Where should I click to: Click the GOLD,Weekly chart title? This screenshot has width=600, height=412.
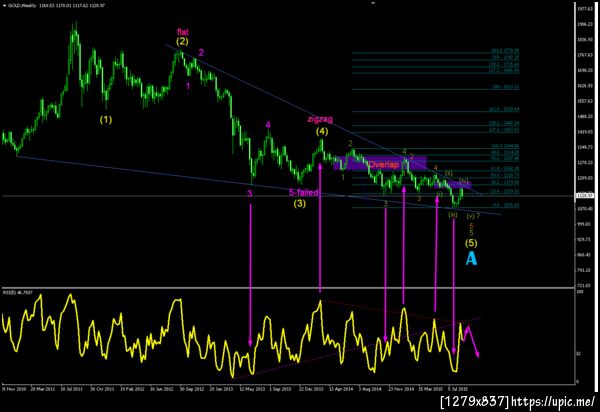coord(22,6)
